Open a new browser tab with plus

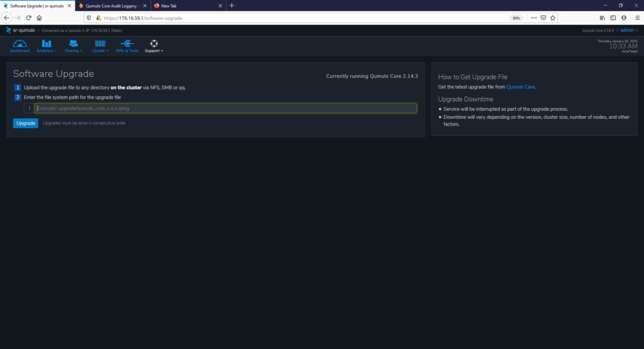coord(232,6)
